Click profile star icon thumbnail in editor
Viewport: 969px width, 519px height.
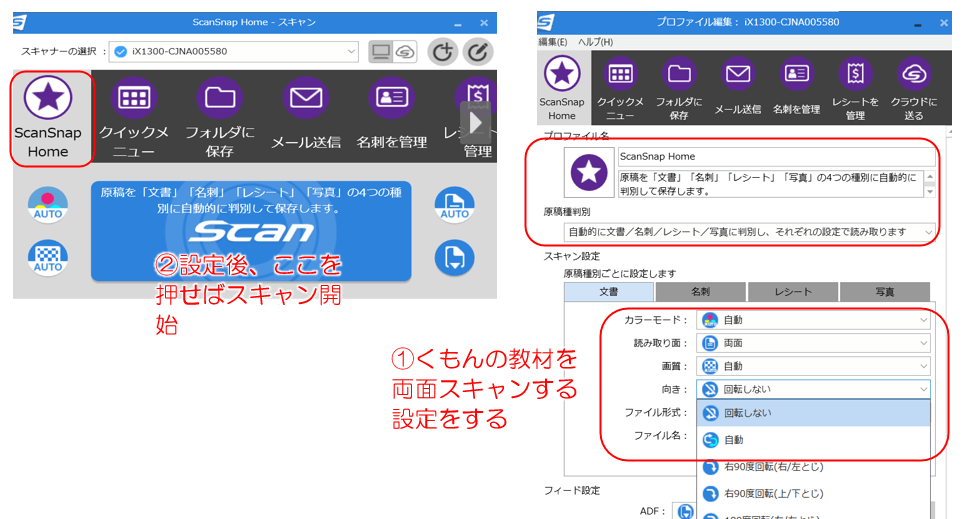[x=589, y=172]
